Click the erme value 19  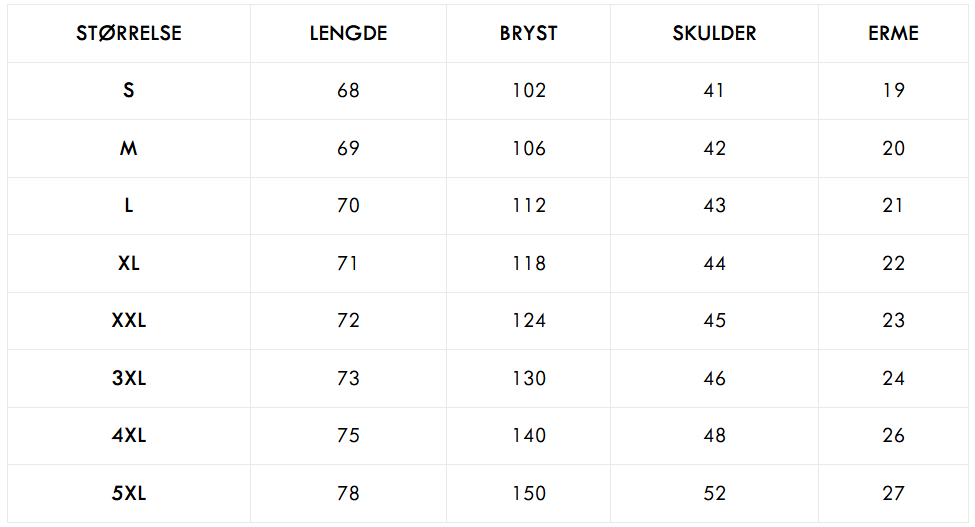click(x=894, y=91)
